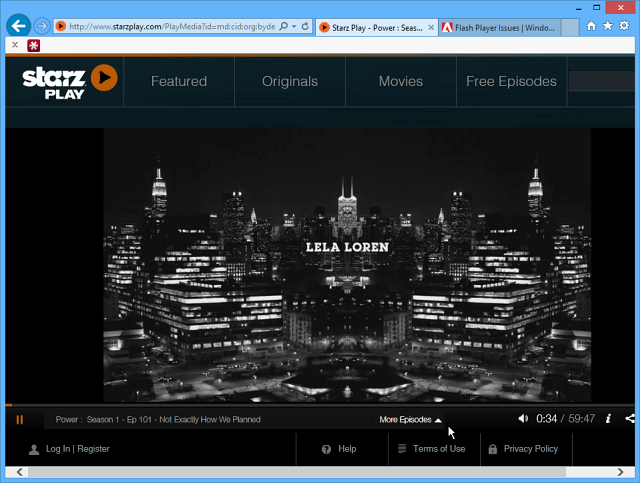Click episode title 'Not Exactly How We Planned'
The image size is (640, 483).
[210, 420]
